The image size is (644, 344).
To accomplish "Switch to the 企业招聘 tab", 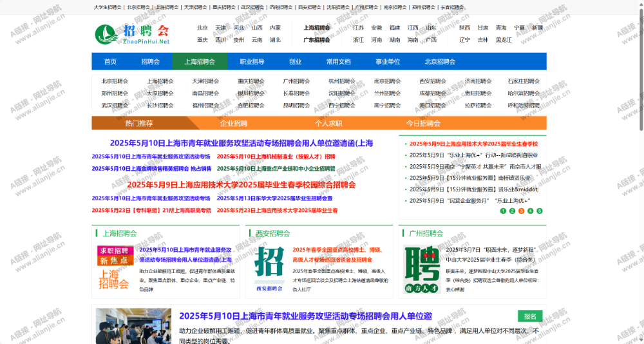I will [234, 123].
